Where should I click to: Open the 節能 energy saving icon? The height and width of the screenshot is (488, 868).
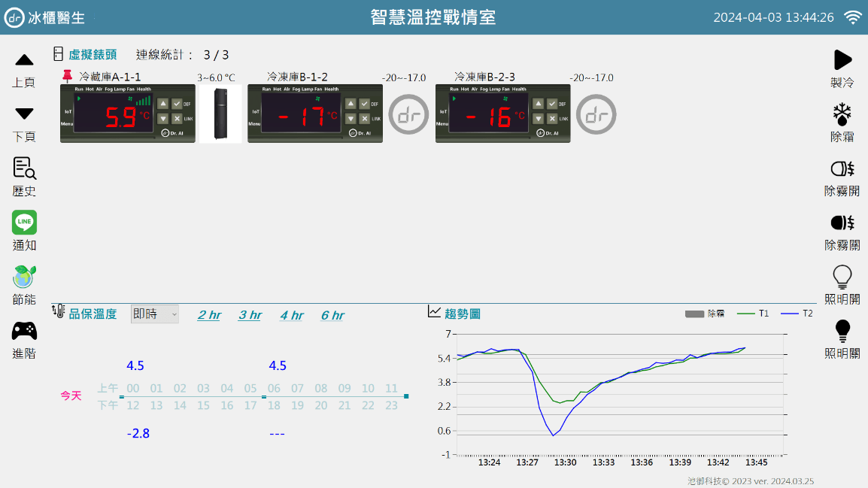coord(24,277)
